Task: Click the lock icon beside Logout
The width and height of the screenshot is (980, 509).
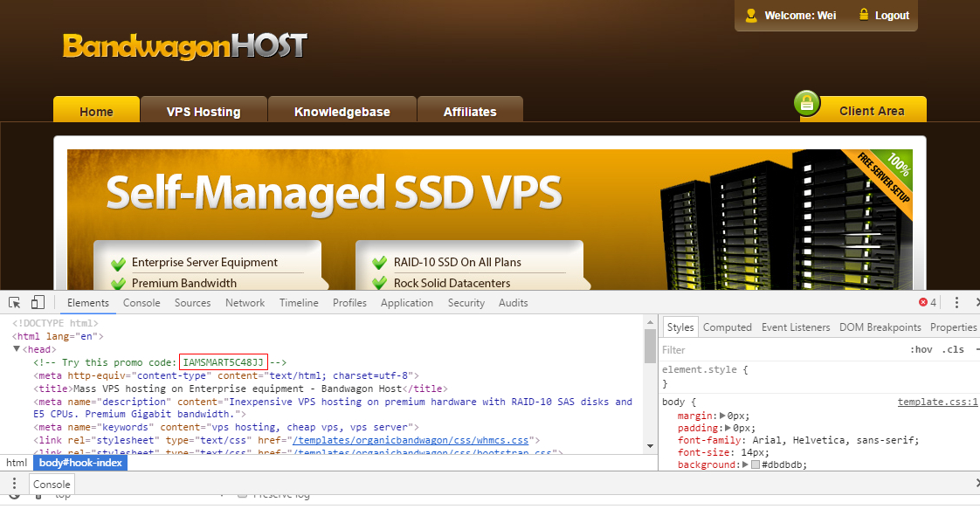Action: (x=864, y=14)
